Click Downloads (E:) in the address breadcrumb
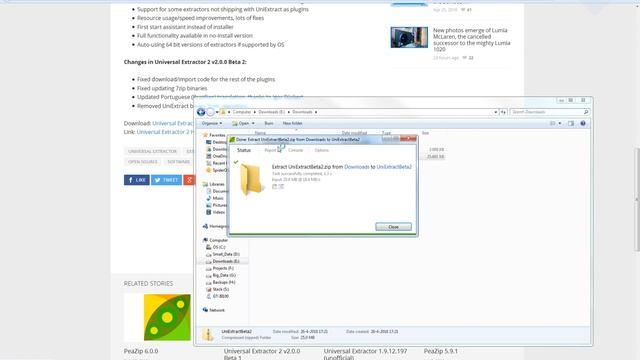Viewport: 640px width, 360px height. [x=271, y=112]
